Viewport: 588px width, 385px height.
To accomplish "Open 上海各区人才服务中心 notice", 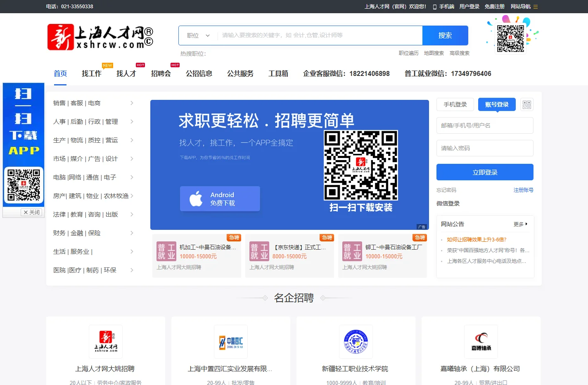I will 487,261.
